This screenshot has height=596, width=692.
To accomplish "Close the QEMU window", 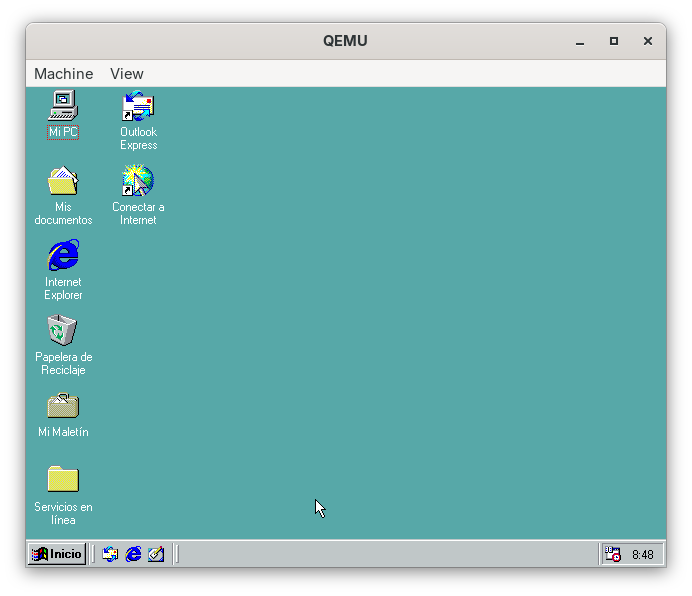I will 648,41.
